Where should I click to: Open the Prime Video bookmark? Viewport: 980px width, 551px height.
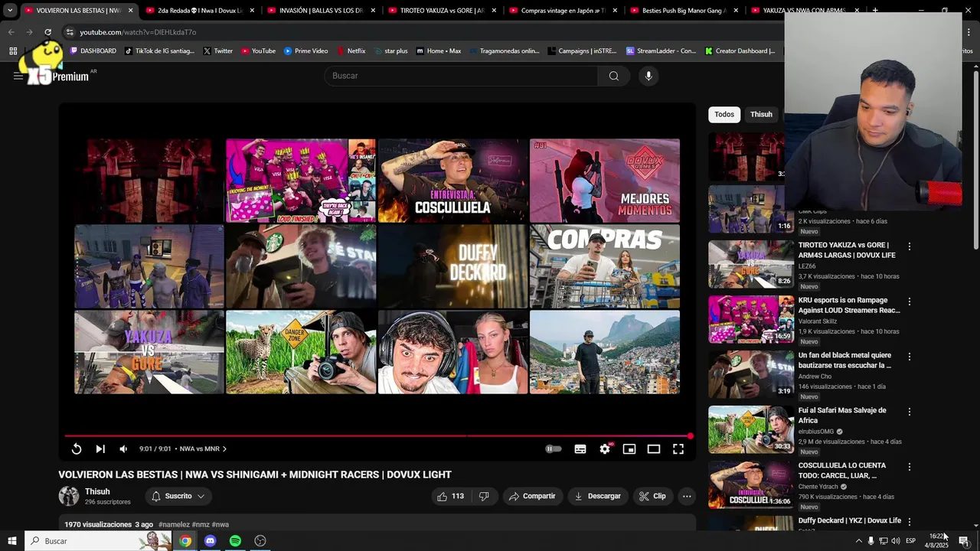305,51
